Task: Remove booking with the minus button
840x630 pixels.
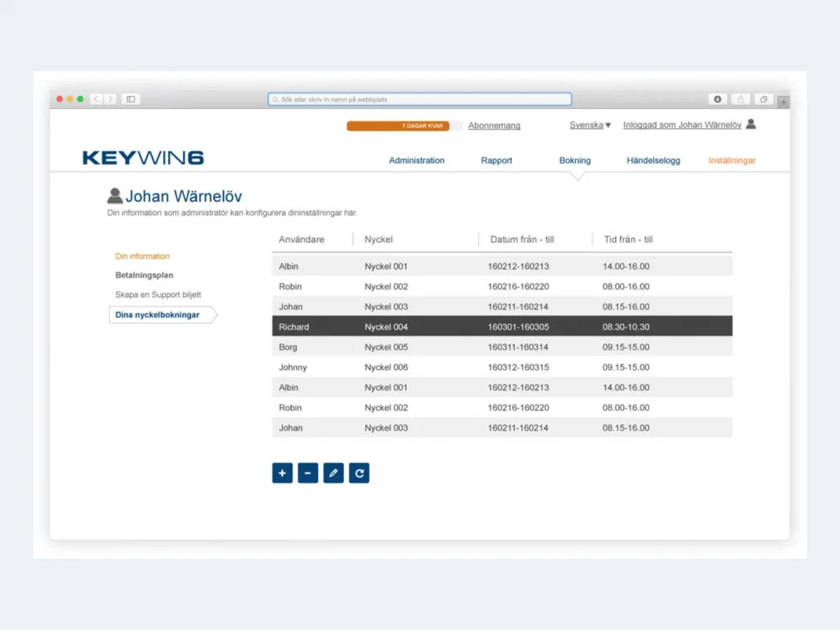Action: point(308,473)
